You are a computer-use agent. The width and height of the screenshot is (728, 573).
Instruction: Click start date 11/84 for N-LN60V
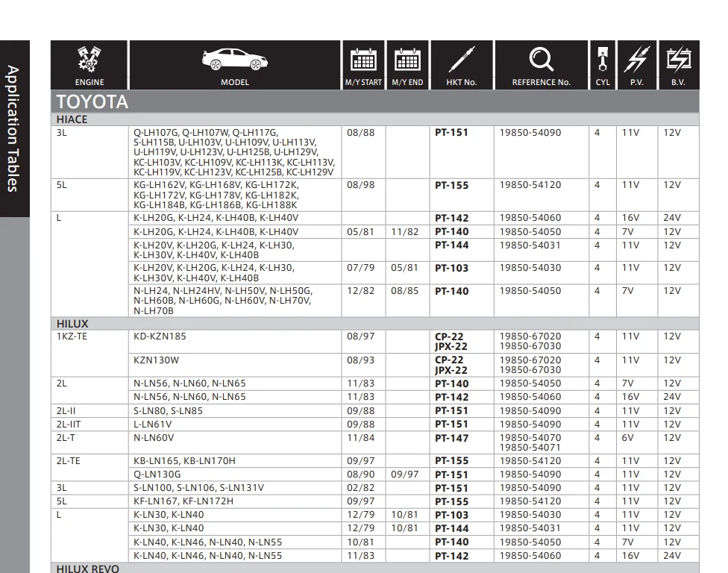[360, 437]
